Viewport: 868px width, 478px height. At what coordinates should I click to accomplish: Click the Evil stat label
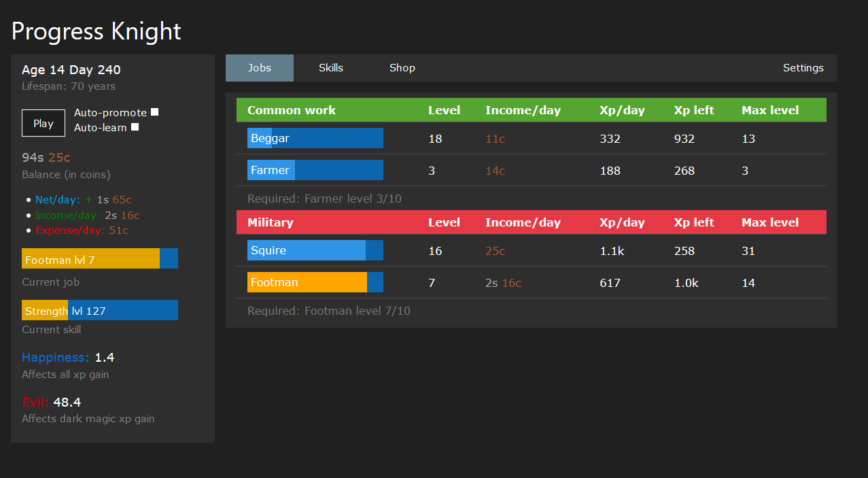[x=35, y=402]
